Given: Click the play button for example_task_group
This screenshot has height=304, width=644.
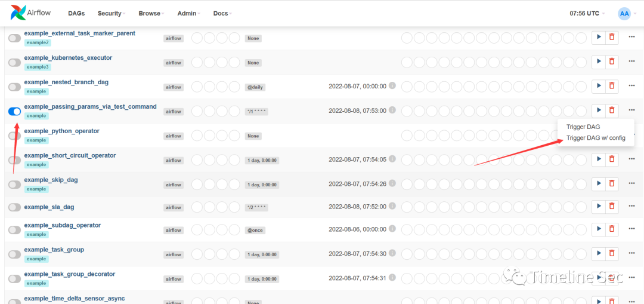Looking at the screenshot, I should click(599, 253).
